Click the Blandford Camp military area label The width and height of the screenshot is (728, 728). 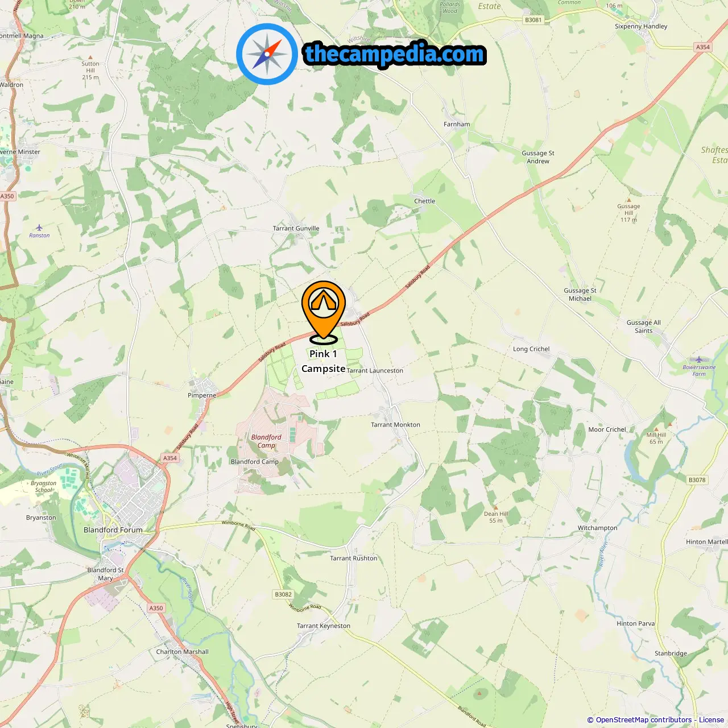[266, 441]
